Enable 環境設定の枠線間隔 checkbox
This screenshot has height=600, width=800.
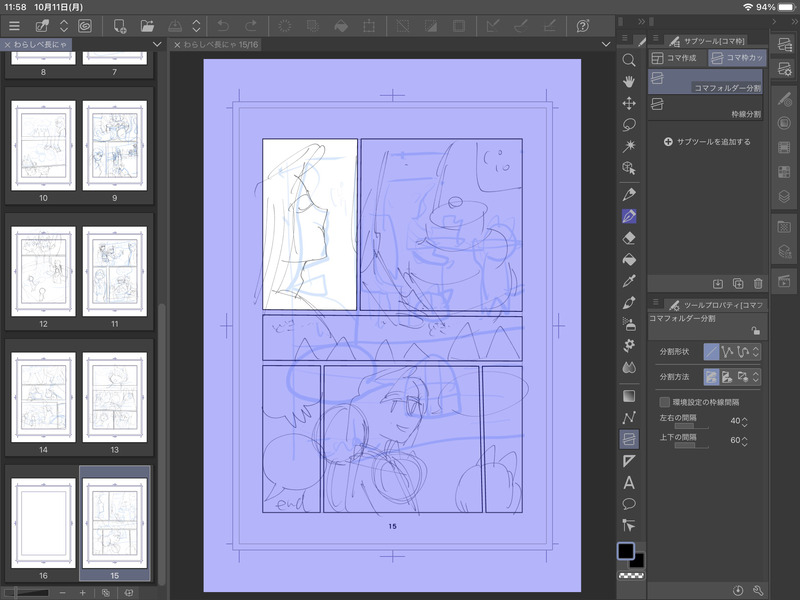tap(664, 402)
